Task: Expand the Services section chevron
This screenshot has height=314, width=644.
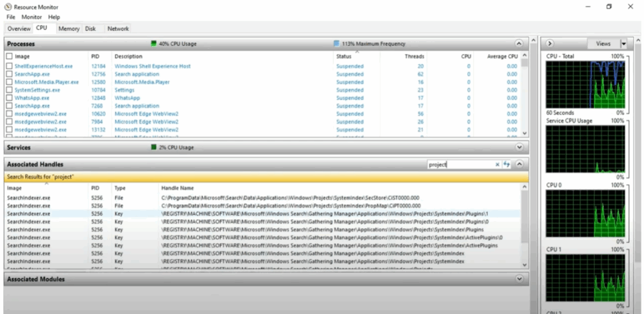Action: 519,147
